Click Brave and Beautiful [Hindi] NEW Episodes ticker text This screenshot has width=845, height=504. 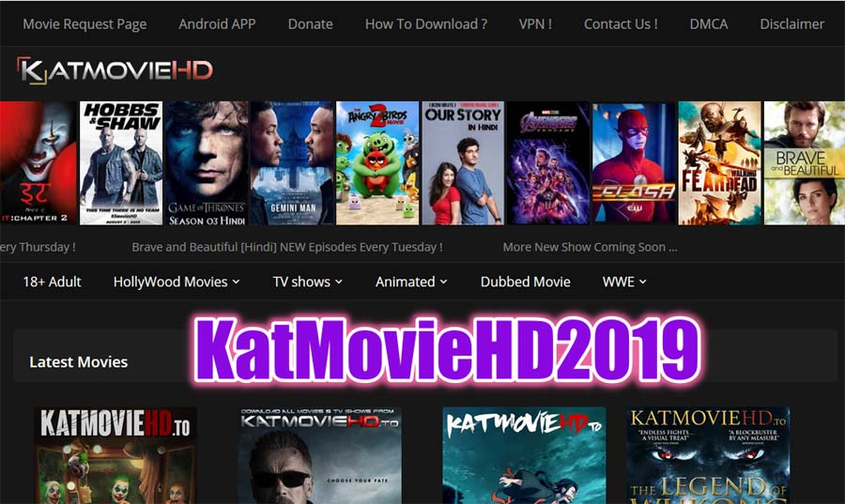coord(287,247)
